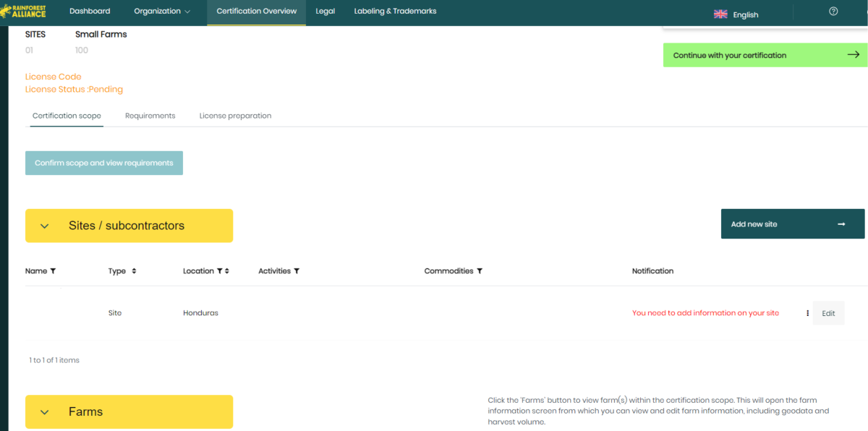Open the help question mark icon

(833, 11)
